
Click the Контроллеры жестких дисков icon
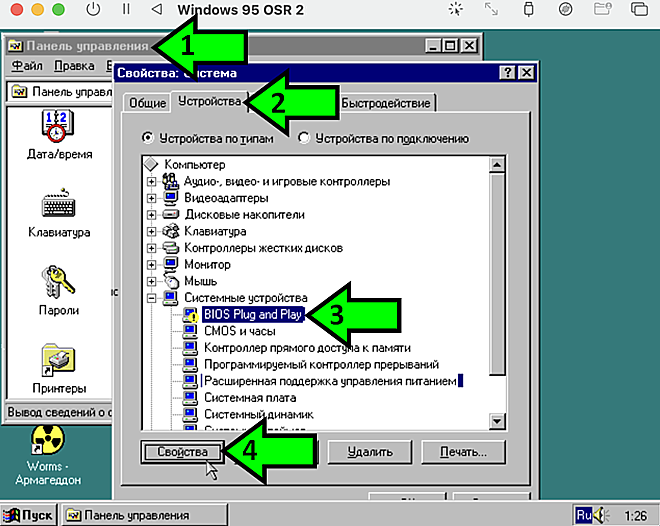click(170, 248)
